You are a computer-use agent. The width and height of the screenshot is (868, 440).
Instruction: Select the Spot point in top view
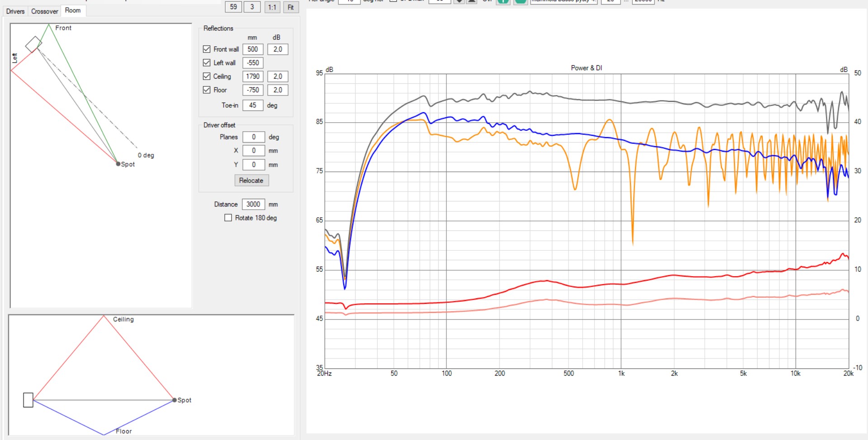tap(118, 164)
